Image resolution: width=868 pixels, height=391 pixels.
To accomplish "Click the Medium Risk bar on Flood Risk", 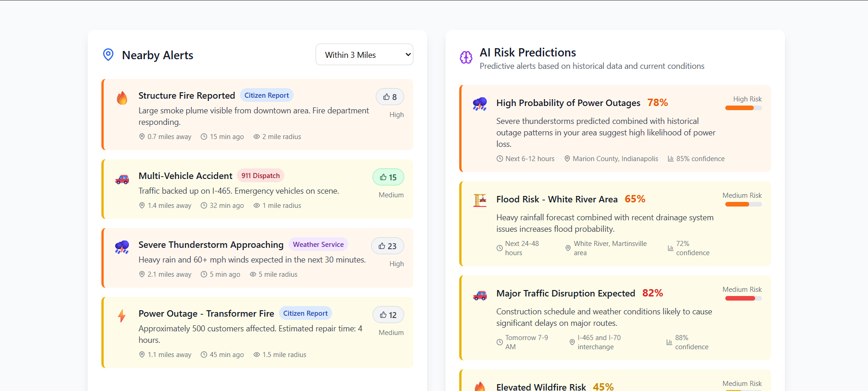I will 743,204.
